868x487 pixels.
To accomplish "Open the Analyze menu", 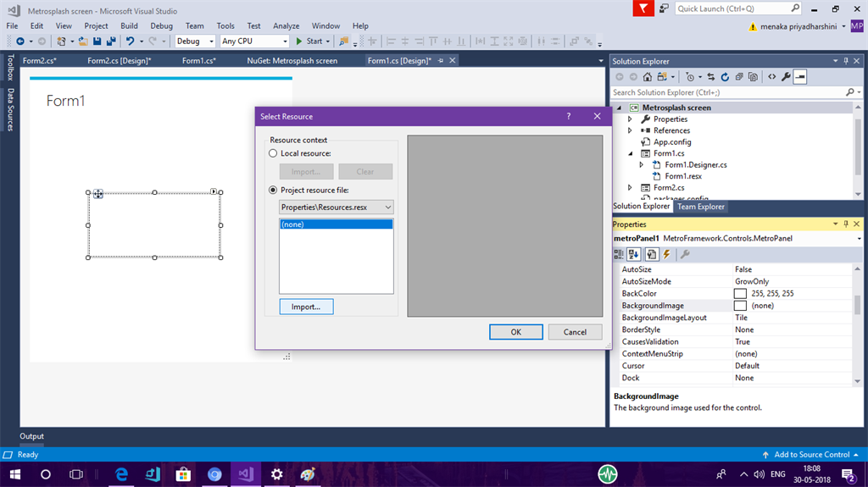I will pyautogui.click(x=287, y=26).
